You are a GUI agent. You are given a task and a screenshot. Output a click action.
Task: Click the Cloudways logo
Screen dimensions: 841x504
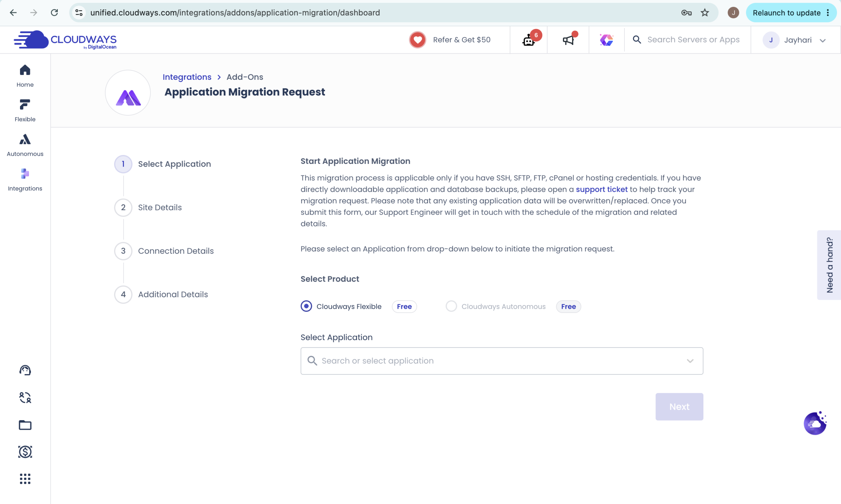[x=65, y=40]
